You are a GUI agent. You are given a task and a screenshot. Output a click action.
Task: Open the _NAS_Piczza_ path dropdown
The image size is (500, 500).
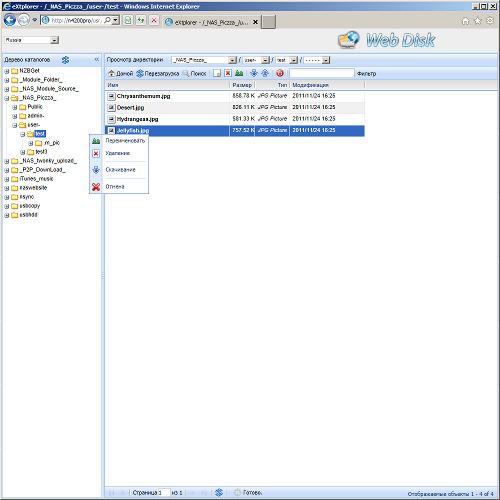232,60
